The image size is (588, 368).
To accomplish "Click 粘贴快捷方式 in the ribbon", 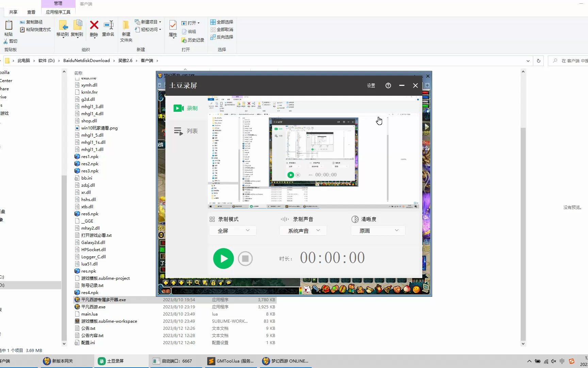I will click(35, 30).
